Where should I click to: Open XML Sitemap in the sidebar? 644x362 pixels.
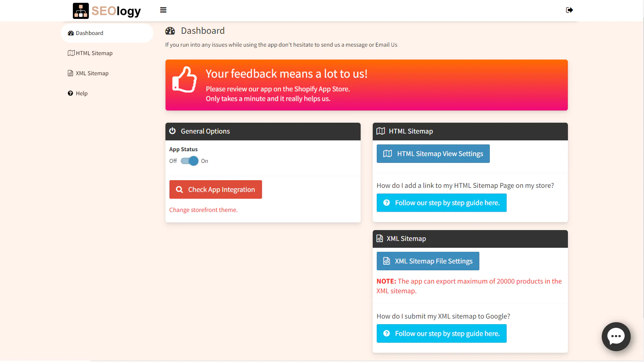pyautogui.click(x=107, y=73)
